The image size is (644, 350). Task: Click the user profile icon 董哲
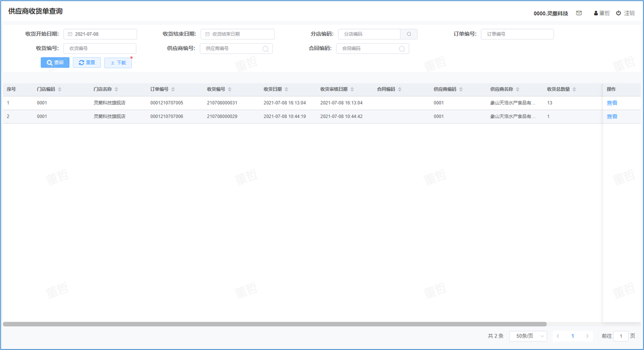click(596, 13)
